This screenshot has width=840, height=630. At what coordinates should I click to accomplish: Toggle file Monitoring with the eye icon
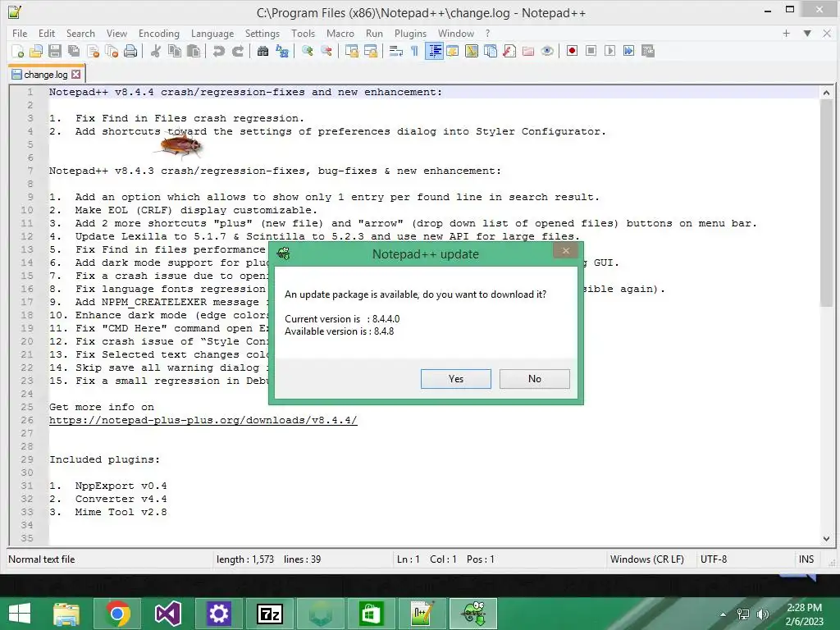(x=547, y=51)
